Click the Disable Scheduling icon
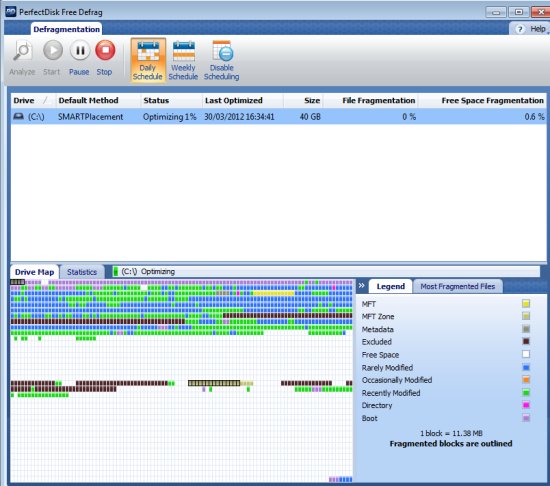Screen dimensions: 550x486 [222, 52]
